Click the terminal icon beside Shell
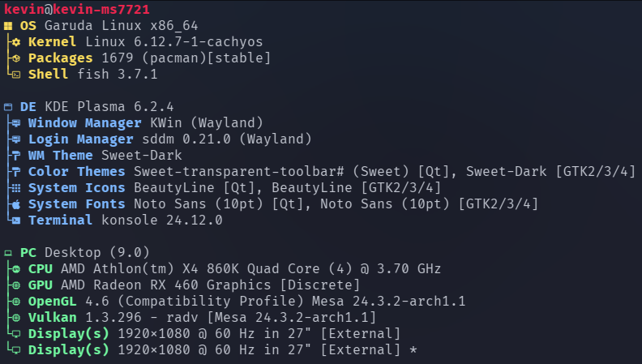This screenshot has width=642, height=364. pyautogui.click(x=16, y=75)
